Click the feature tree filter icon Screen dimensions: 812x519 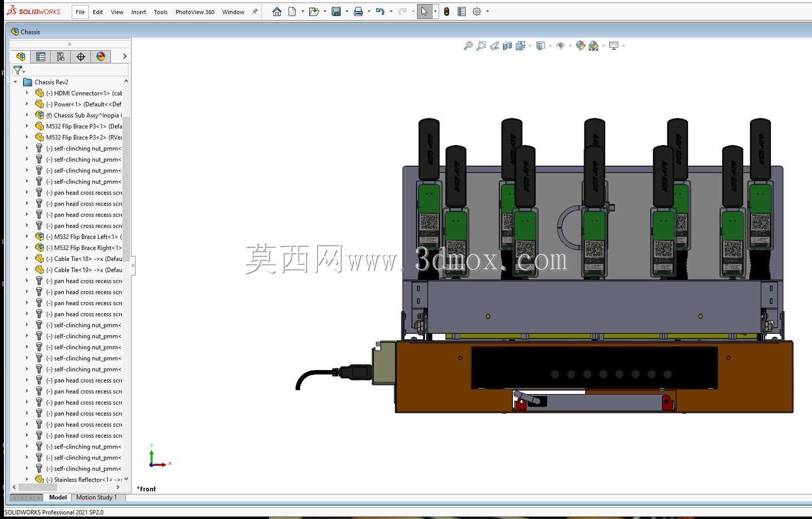coord(18,70)
